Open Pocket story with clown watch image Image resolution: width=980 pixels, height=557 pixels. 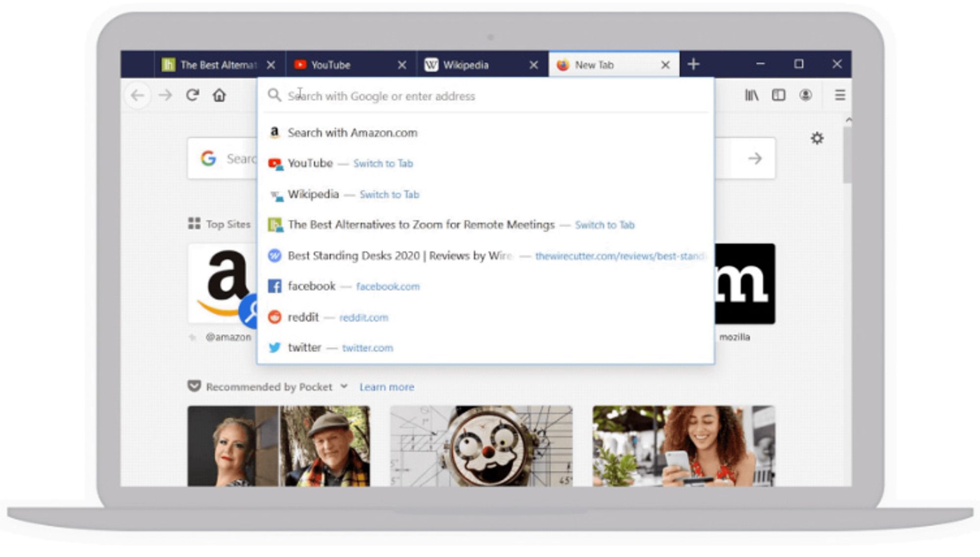point(481,446)
